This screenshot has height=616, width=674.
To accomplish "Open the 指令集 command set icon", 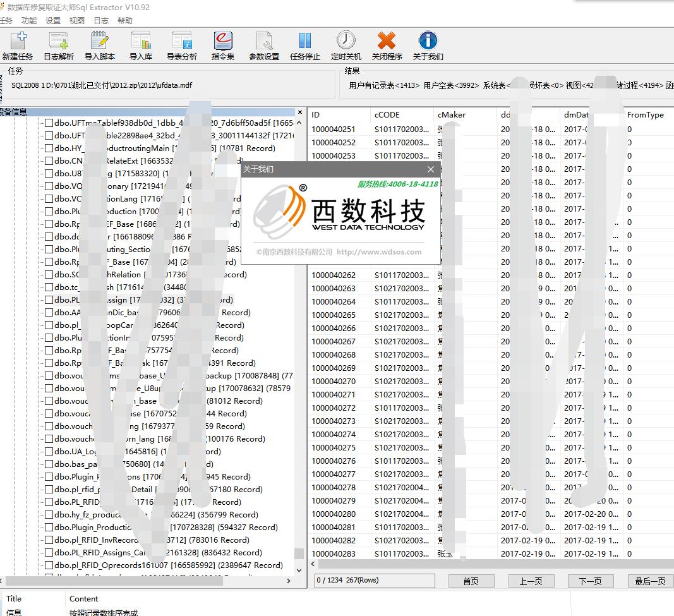I will pyautogui.click(x=223, y=45).
